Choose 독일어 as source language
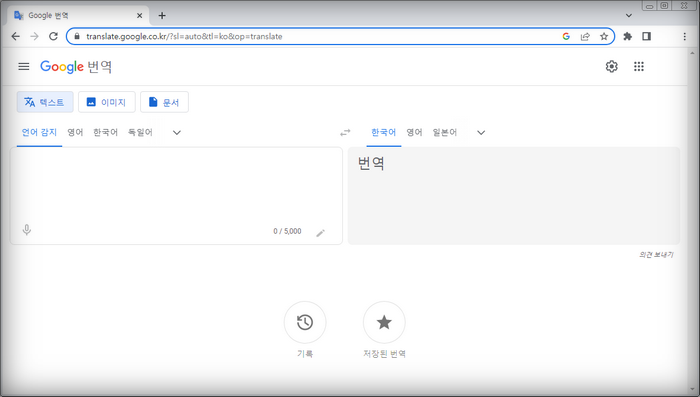This screenshot has width=700, height=397. pyautogui.click(x=140, y=133)
